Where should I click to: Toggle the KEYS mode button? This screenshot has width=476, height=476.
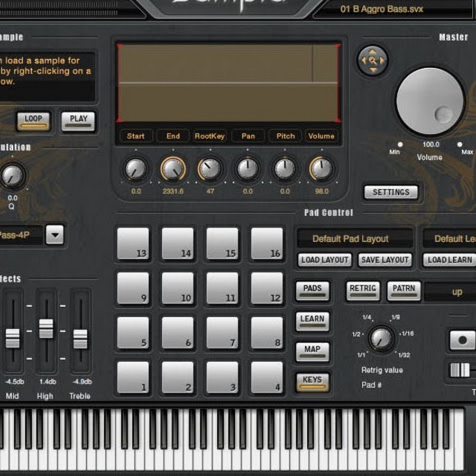(x=313, y=382)
